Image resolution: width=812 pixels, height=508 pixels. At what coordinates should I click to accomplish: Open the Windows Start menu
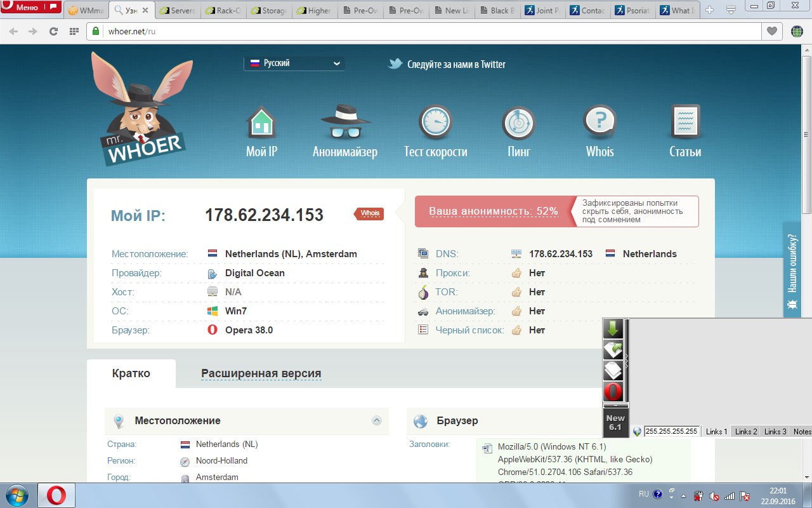pos(17,495)
